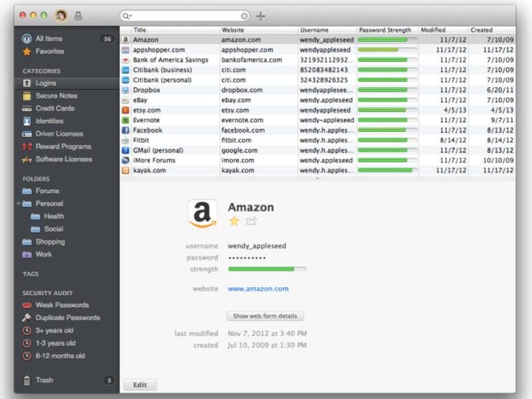Select the Reward Programs category icon

point(27,147)
